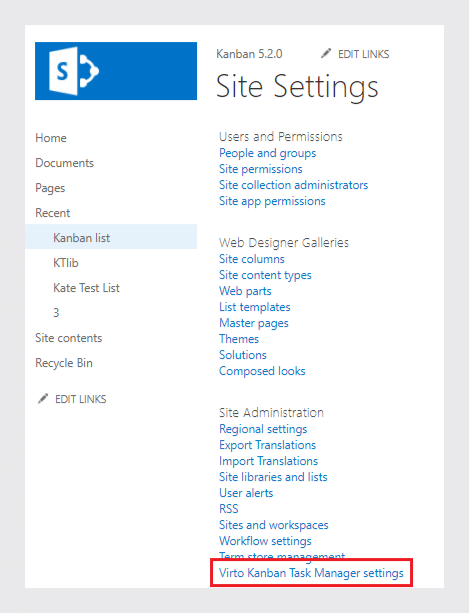Open Composed looks

(262, 371)
